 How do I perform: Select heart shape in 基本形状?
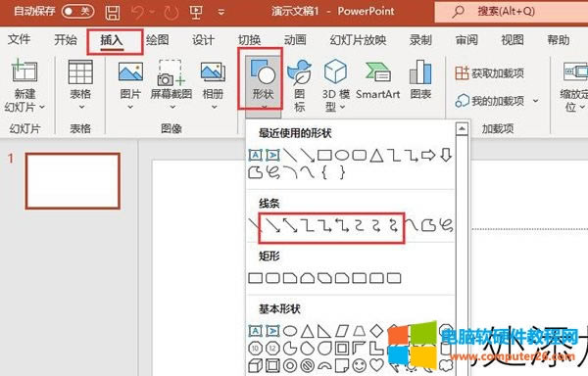pos(376,365)
